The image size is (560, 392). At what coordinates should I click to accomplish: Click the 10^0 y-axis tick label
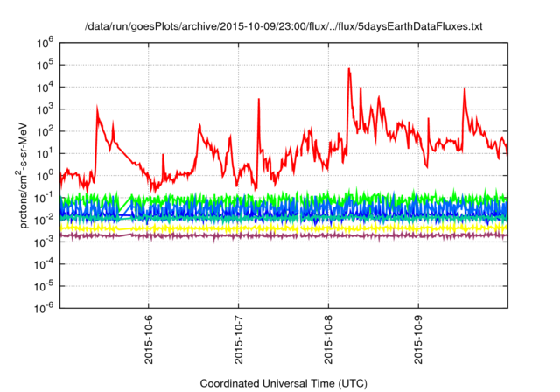click(x=45, y=176)
